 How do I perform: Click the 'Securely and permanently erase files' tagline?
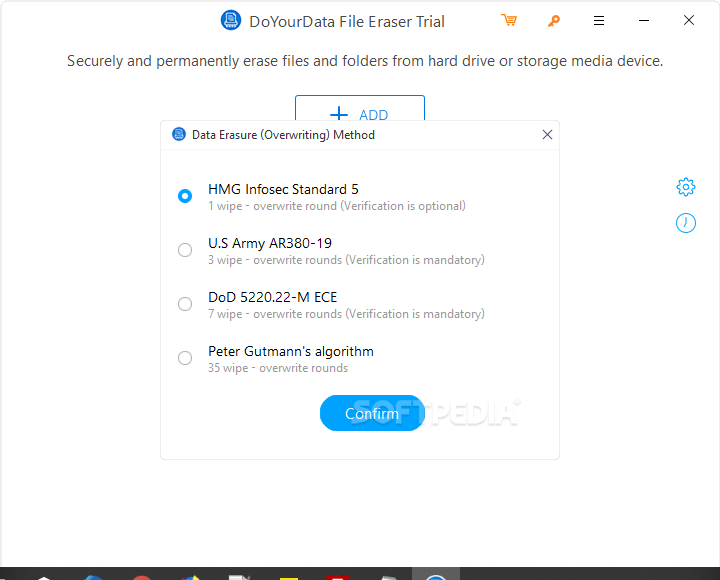365,61
